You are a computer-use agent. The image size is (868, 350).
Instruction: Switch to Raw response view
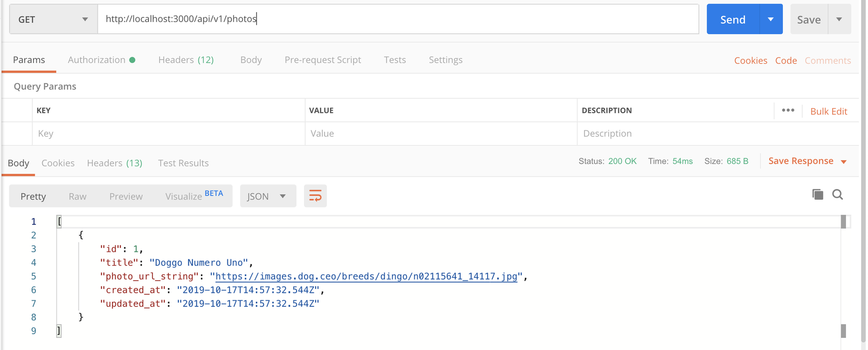pyautogui.click(x=77, y=196)
